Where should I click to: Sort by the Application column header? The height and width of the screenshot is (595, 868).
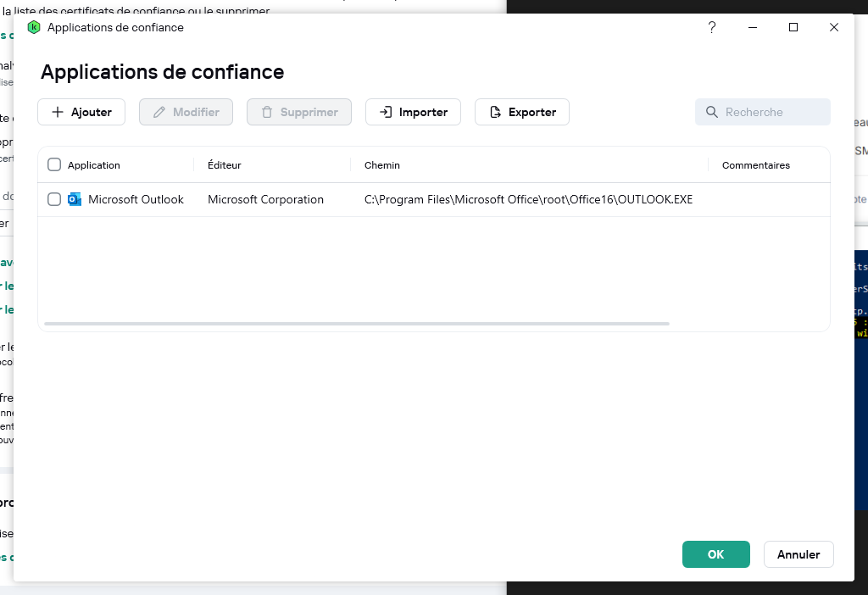pos(93,165)
